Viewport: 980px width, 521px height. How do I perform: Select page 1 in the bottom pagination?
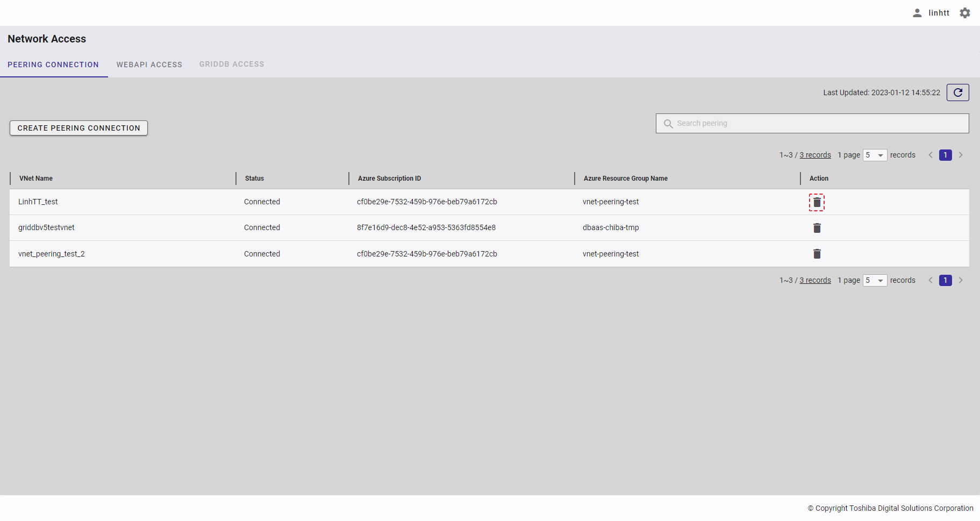[945, 280]
